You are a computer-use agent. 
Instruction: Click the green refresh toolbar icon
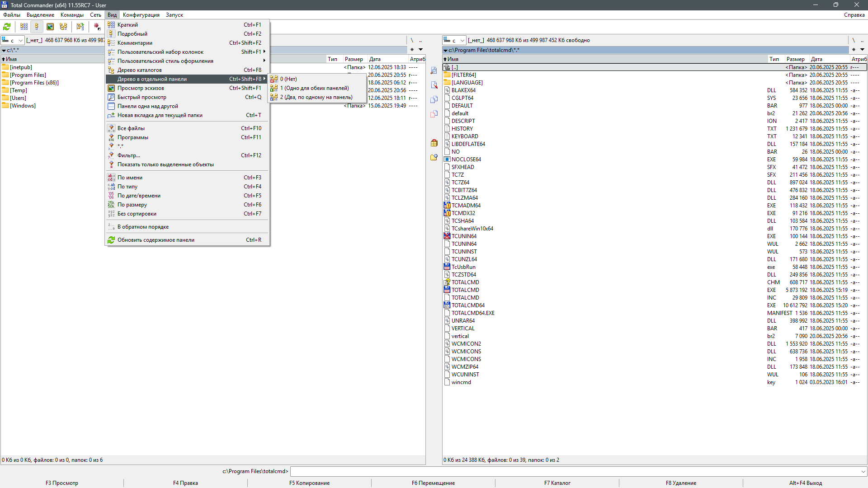click(x=7, y=27)
